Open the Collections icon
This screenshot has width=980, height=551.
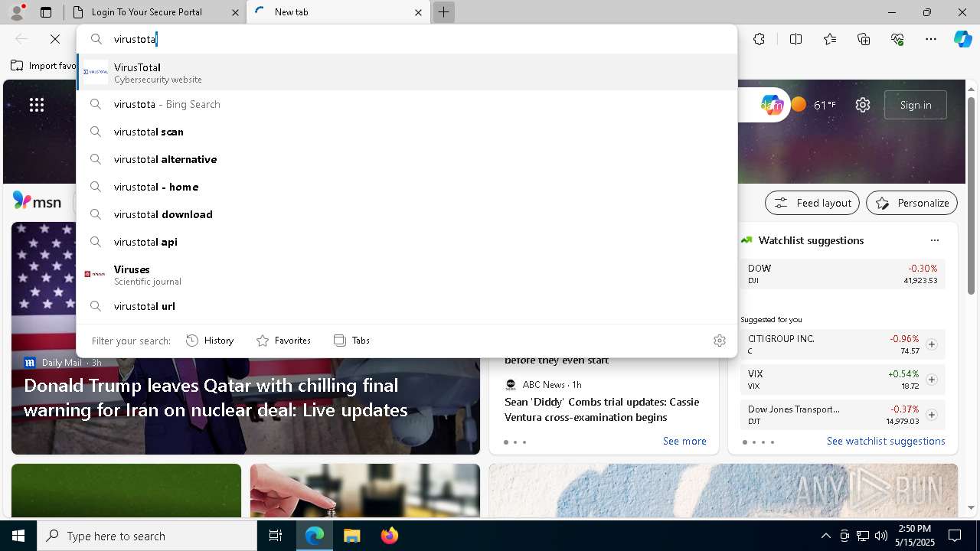tap(864, 39)
